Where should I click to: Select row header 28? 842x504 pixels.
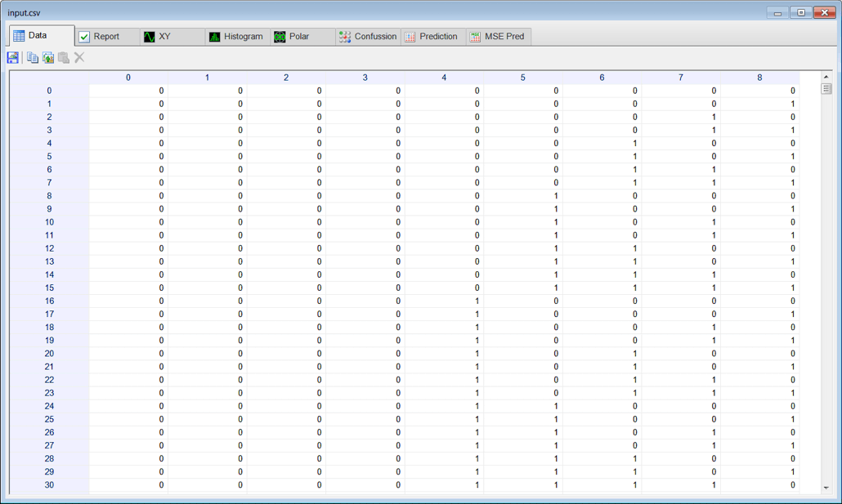(49, 459)
